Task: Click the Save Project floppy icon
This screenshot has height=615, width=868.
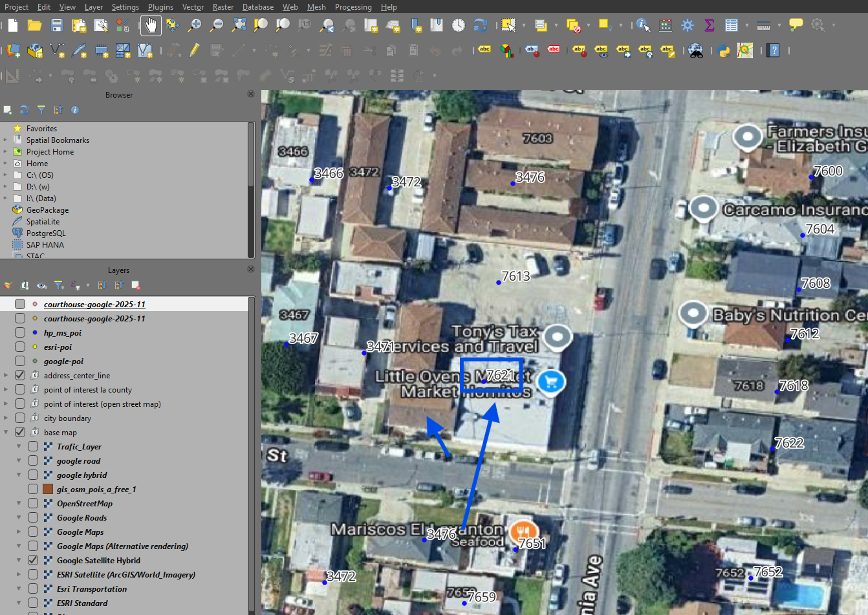Action: click(57, 25)
